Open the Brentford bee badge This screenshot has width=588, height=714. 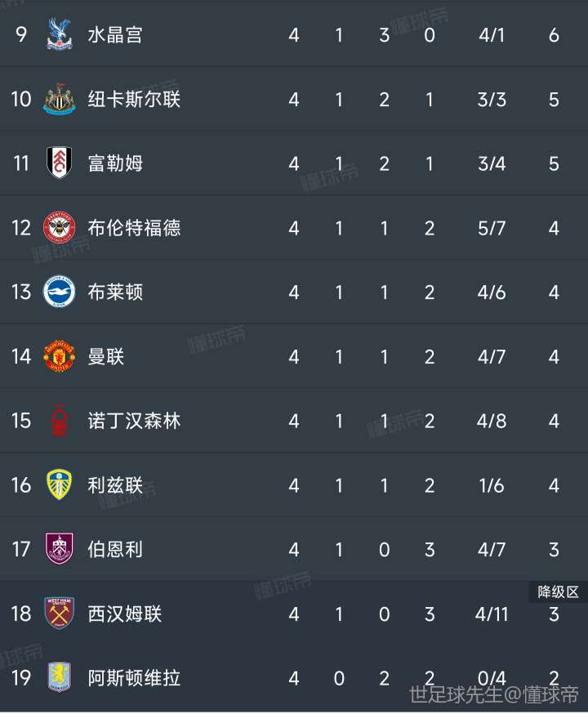pos(59,227)
